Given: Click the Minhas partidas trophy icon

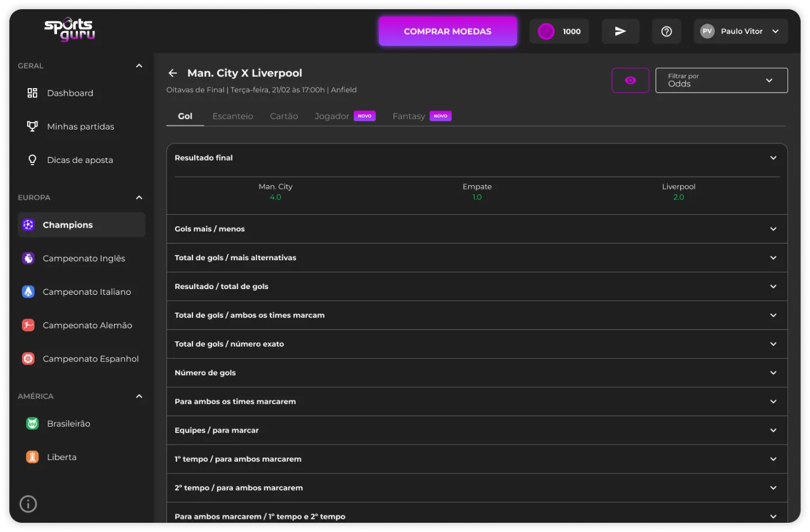Looking at the screenshot, I should [x=32, y=127].
